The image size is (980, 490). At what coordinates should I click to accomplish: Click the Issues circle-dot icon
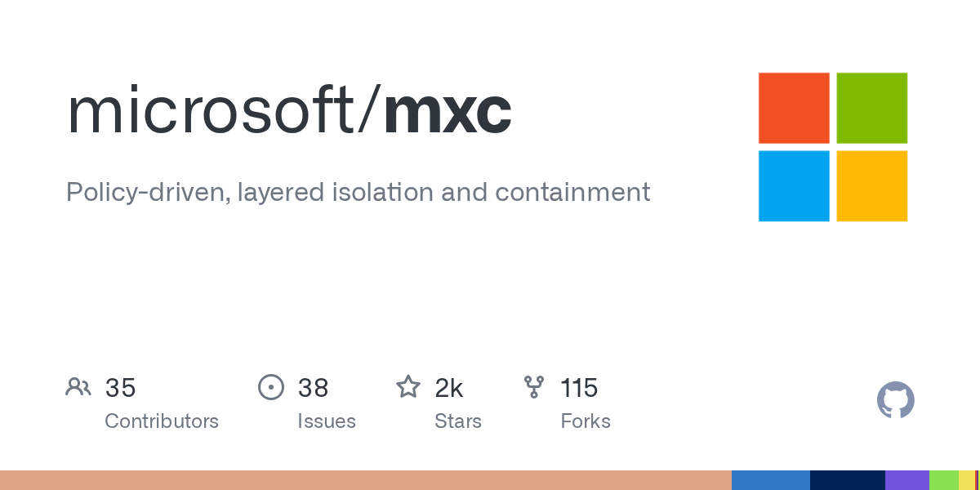coord(271,387)
